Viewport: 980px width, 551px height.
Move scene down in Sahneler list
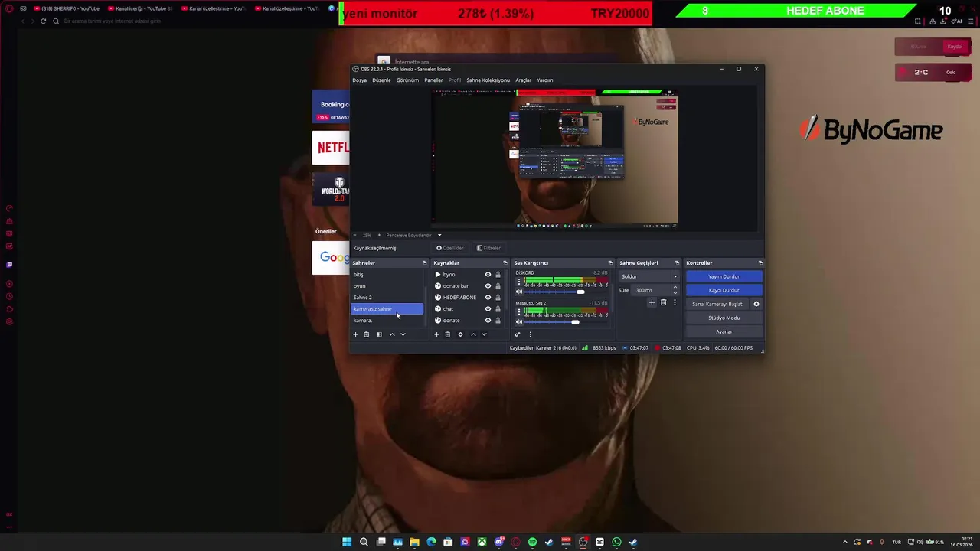[x=403, y=334]
